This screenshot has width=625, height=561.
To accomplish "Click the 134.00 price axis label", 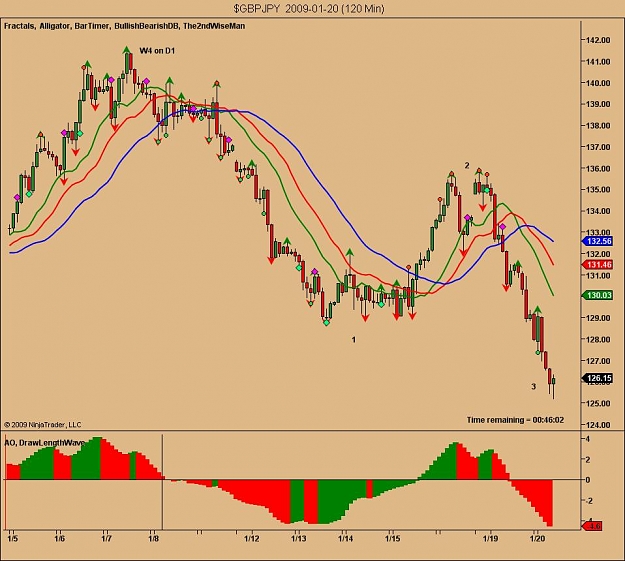I will [598, 211].
